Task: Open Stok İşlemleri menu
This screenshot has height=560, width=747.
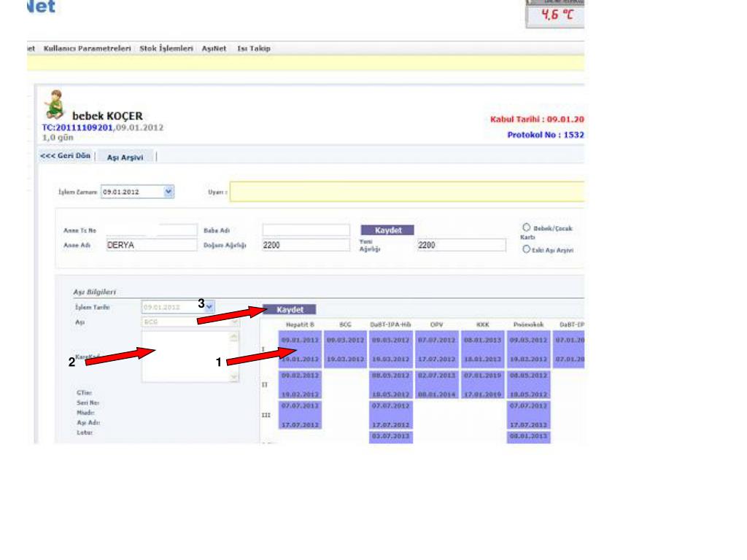Action: click(x=166, y=49)
